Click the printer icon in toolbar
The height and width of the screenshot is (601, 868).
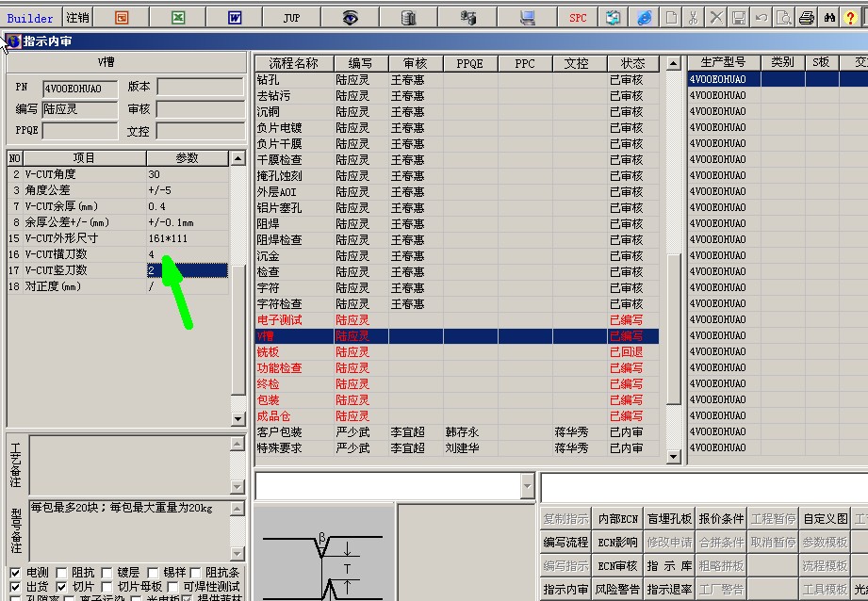[807, 18]
